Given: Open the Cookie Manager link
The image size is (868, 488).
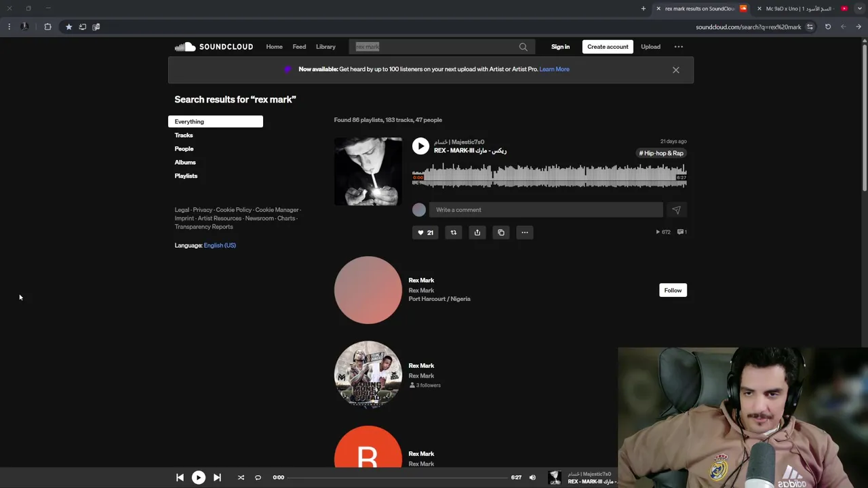Looking at the screenshot, I should point(277,210).
